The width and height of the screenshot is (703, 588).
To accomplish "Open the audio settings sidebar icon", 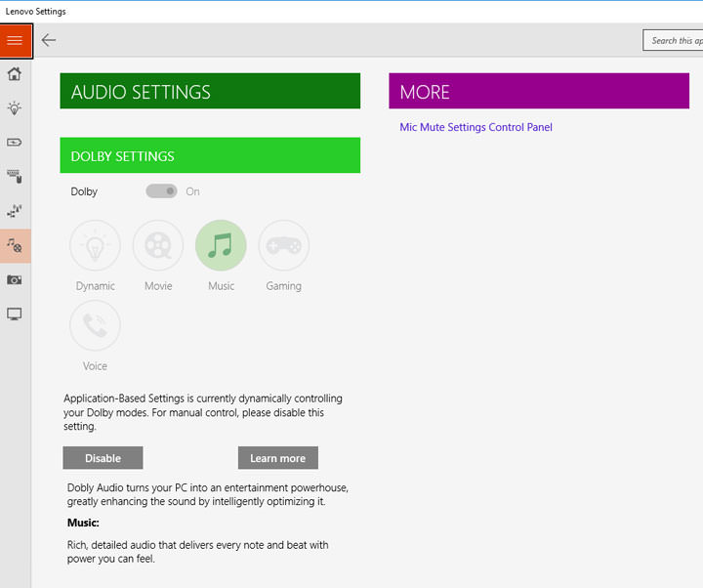I will point(15,245).
